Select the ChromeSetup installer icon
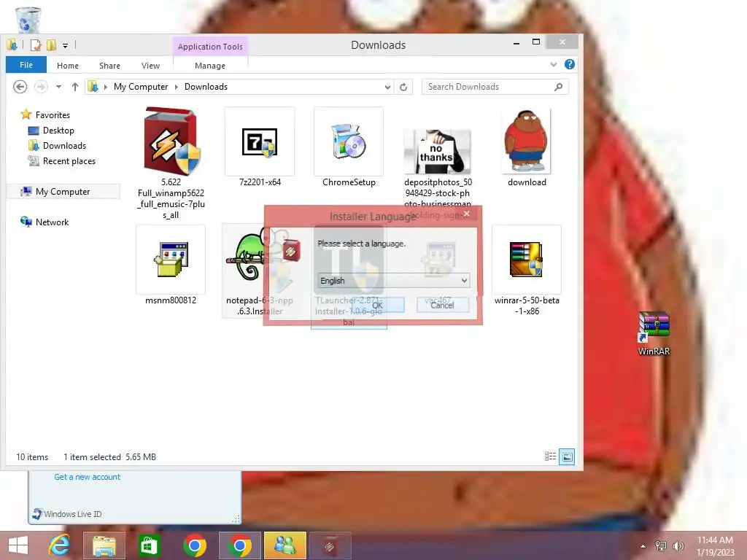Screen dimensions: 747x560 click(349, 142)
